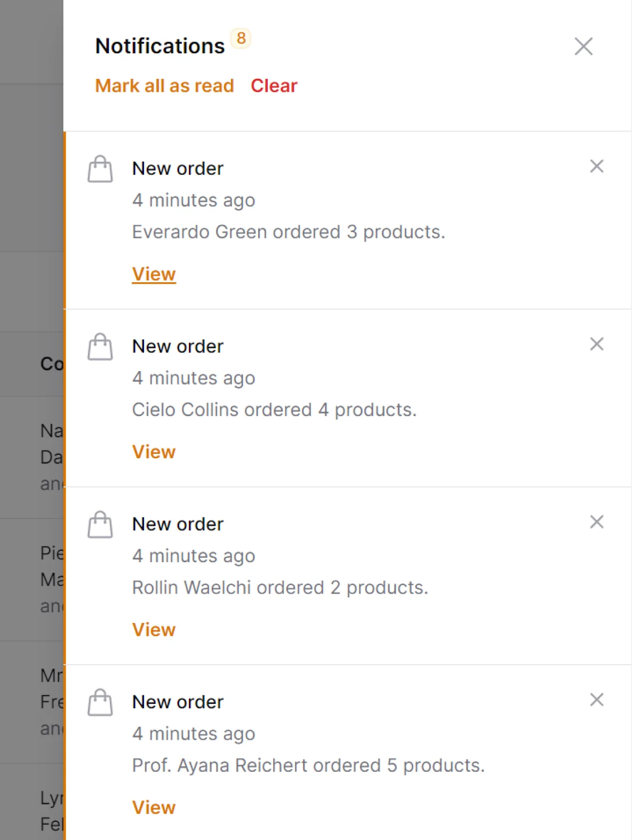Screen dimensions: 632x840
Task: Click the shopping bag icon on Cielo Collins' notification
Action: point(100,347)
